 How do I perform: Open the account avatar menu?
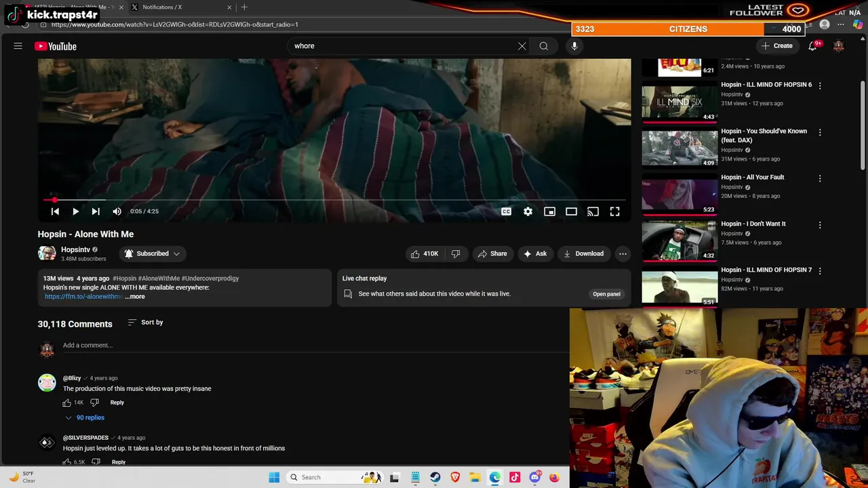(x=839, y=46)
